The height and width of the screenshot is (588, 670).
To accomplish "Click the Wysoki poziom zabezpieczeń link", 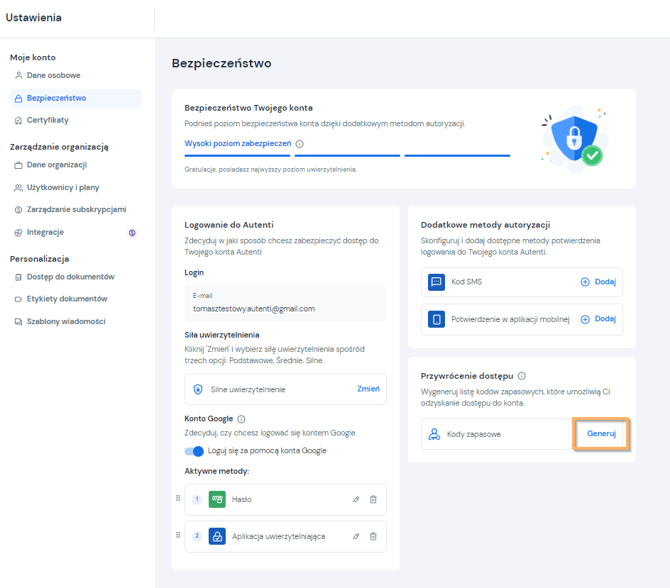I will pos(238,144).
